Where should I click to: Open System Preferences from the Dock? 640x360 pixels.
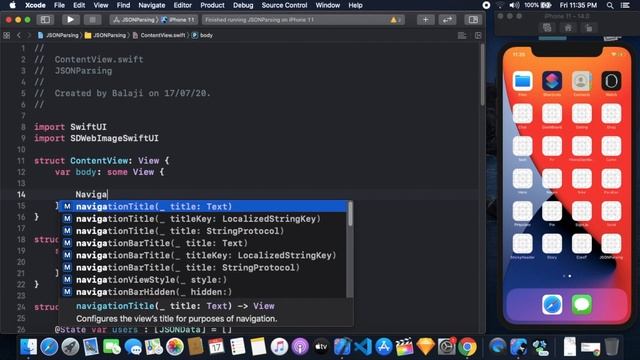tap(447, 347)
